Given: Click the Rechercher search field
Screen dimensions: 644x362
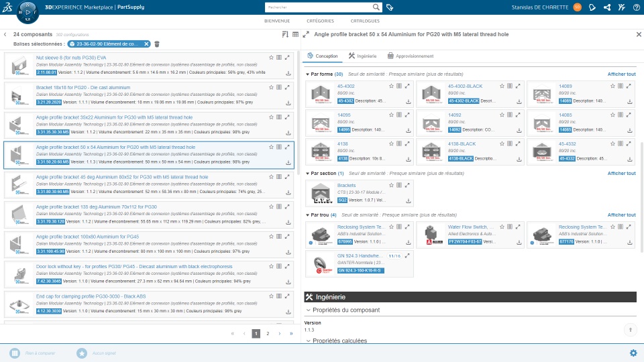Looking at the screenshot, I should [x=319, y=7].
